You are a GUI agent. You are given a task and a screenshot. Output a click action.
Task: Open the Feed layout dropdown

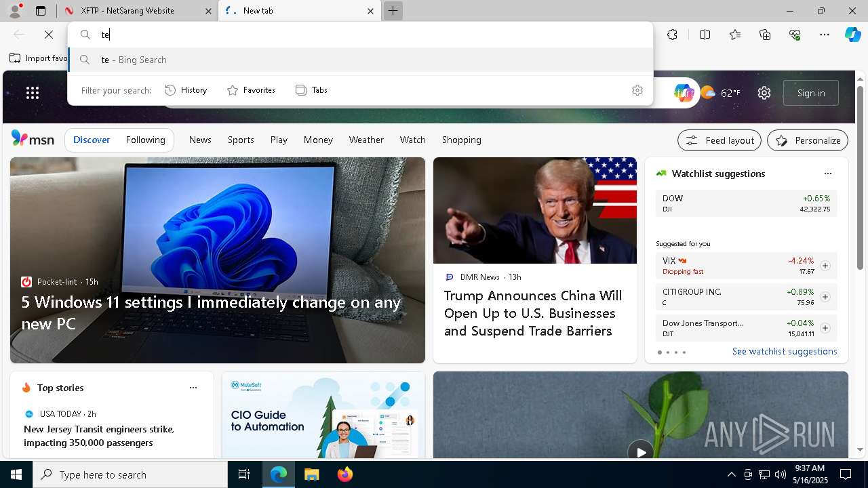tap(719, 140)
